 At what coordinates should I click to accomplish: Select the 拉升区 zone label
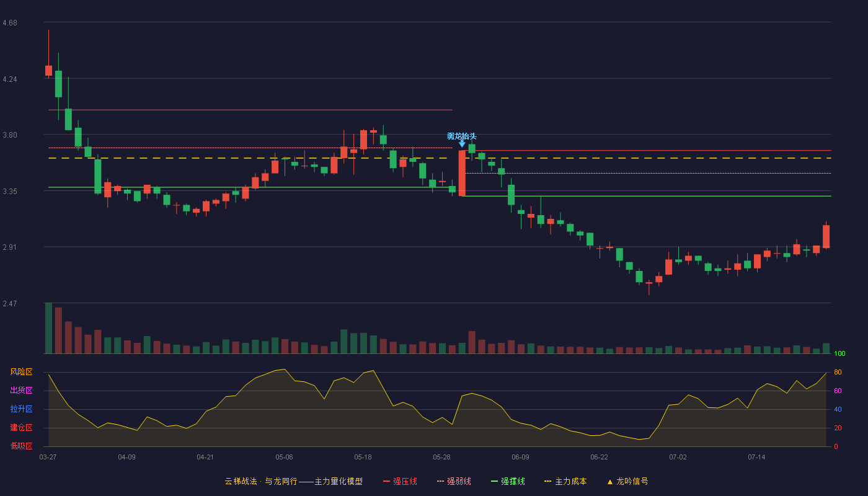pyautogui.click(x=21, y=409)
